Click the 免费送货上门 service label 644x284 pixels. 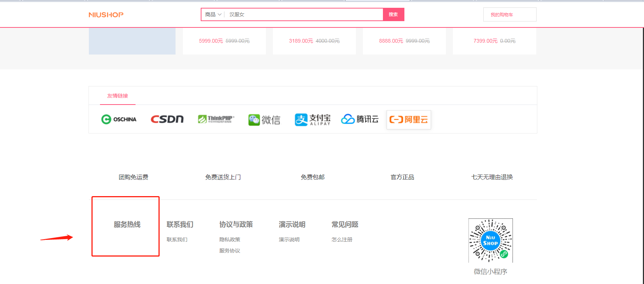[223, 177]
